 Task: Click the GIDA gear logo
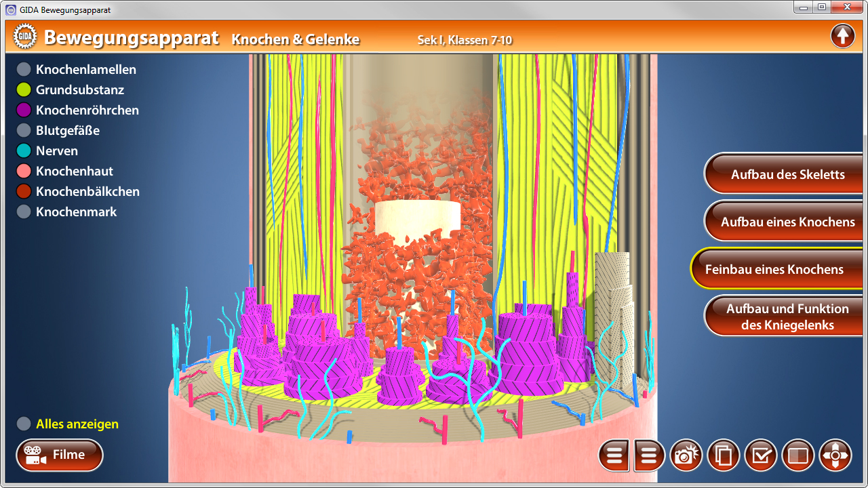point(24,37)
